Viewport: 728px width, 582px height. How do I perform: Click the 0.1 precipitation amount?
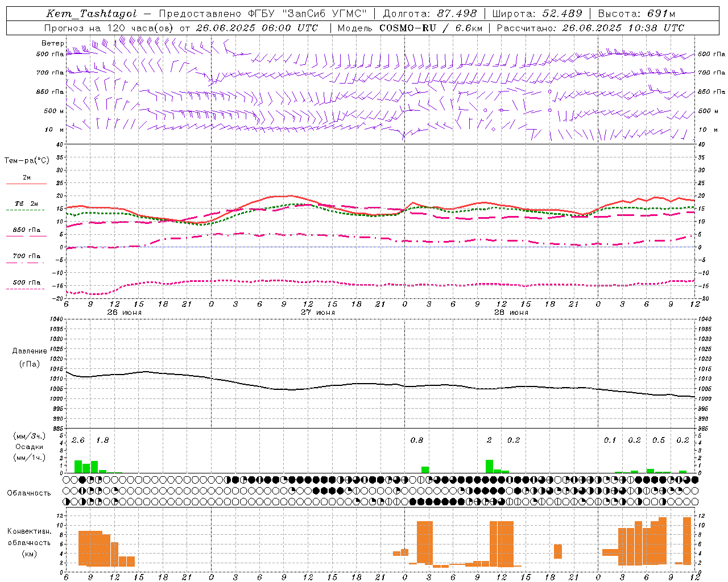610,440
